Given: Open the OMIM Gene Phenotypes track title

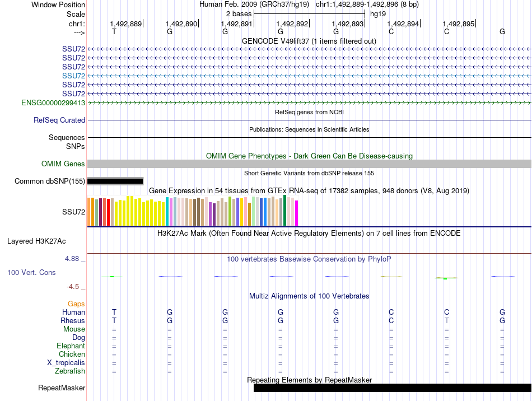Looking at the screenshot, I should (309, 156).
